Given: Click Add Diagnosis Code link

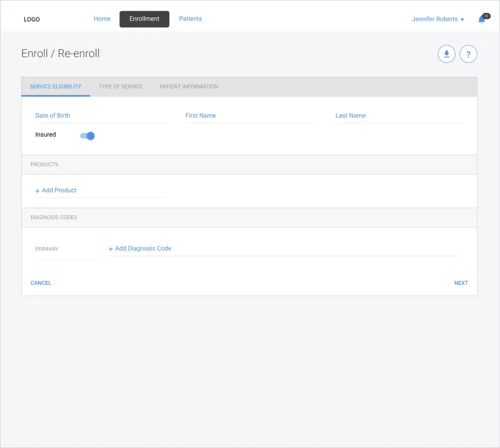Looking at the screenshot, I should [140, 248].
